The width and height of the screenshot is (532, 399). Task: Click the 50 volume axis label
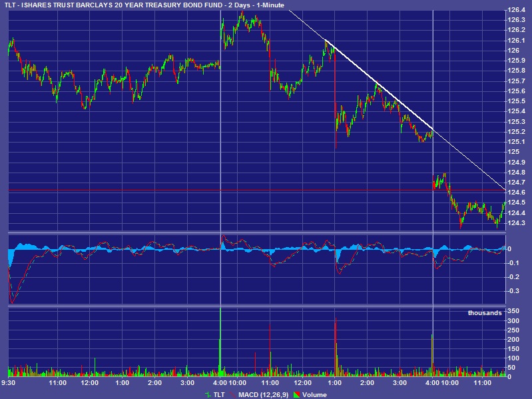click(x=511, y=368)
